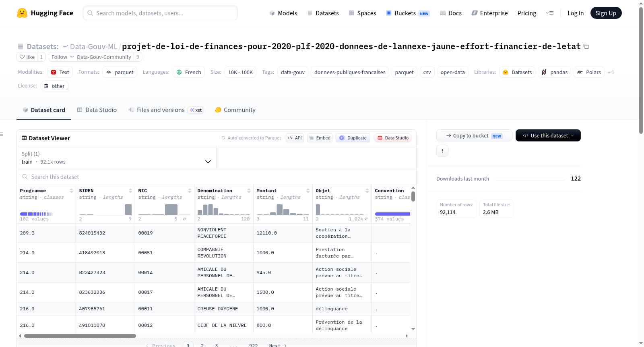
Task: Sort the Programme column
Action: click(x=71, y=191)
